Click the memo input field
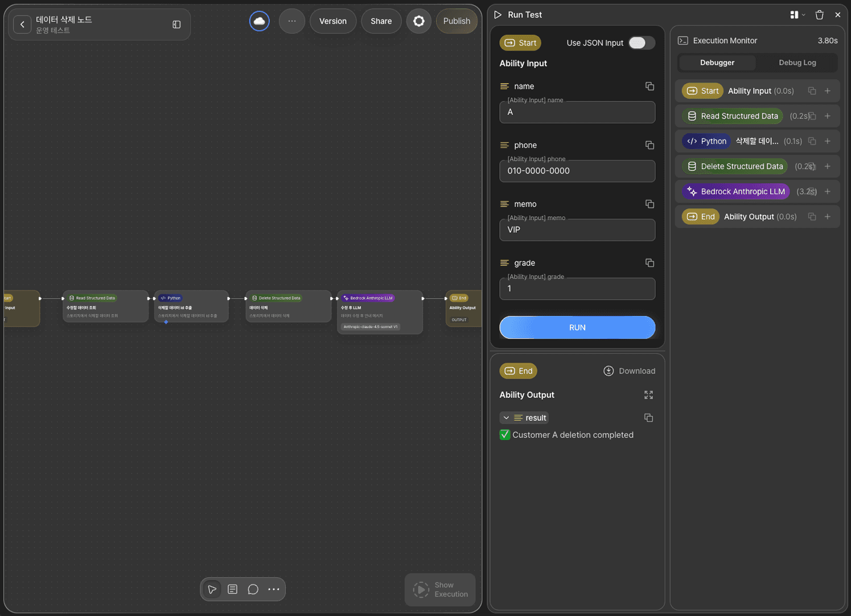This screenshot has width=851, height=616. point(577,230)
